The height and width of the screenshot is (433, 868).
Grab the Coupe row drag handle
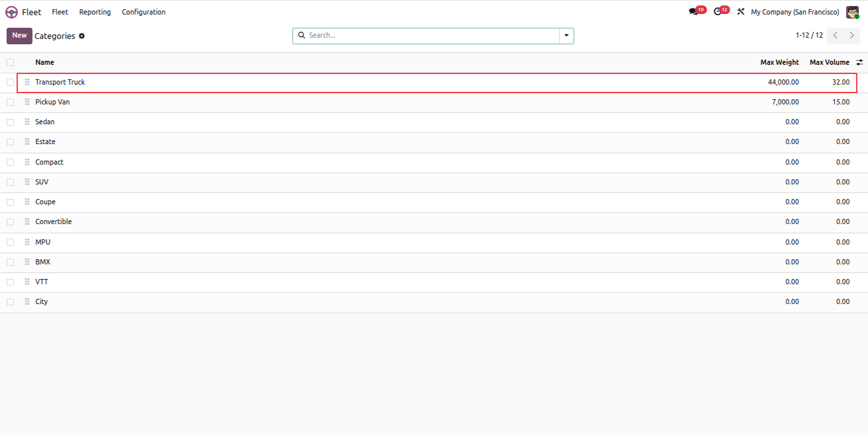point(27,202)
